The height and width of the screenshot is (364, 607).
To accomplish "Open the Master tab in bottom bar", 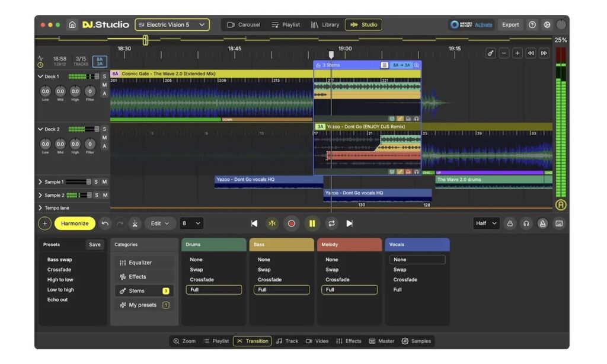I will [382, 341].
